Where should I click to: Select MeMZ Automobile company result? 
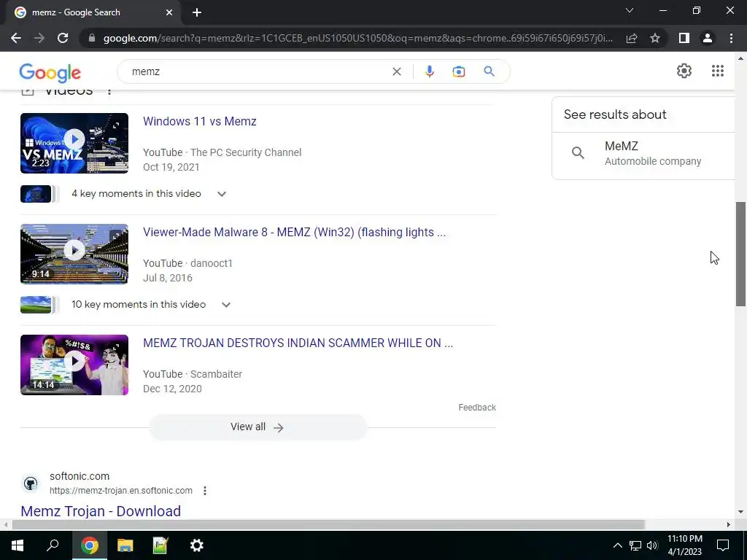click(643, 153)
